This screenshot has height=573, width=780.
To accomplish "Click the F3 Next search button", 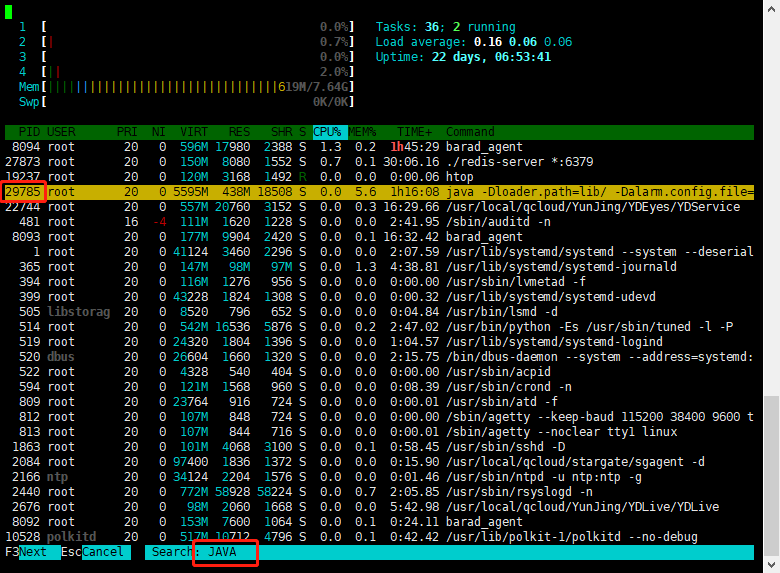I will 32,552.
